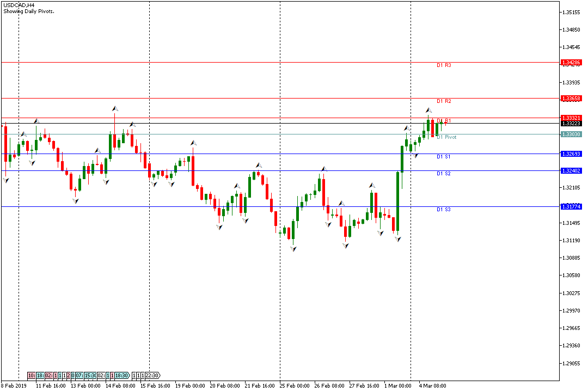Click the down fractal arrow below the 1 Mar low
The width and height of the screenshot is (588, 392).
[x=398, y=239]
